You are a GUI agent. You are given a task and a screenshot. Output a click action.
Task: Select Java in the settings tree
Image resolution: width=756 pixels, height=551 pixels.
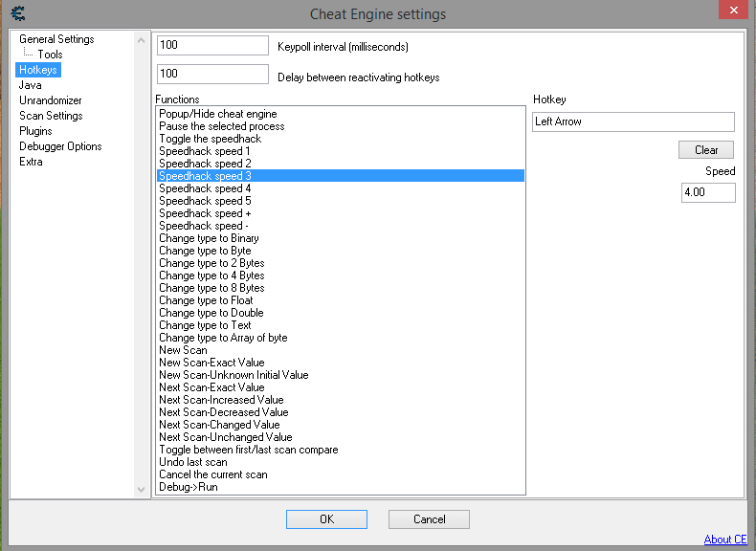31,85
